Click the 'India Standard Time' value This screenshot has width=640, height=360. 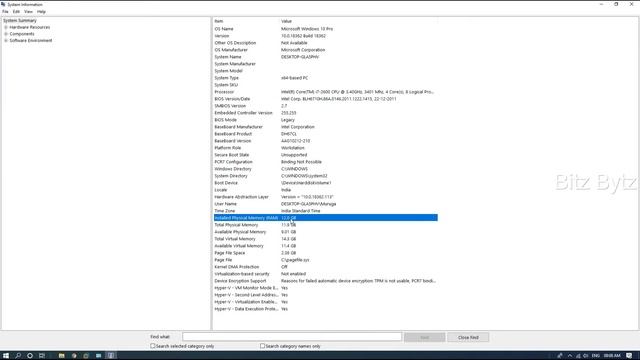pyautogui.click(x=300, y=211)
